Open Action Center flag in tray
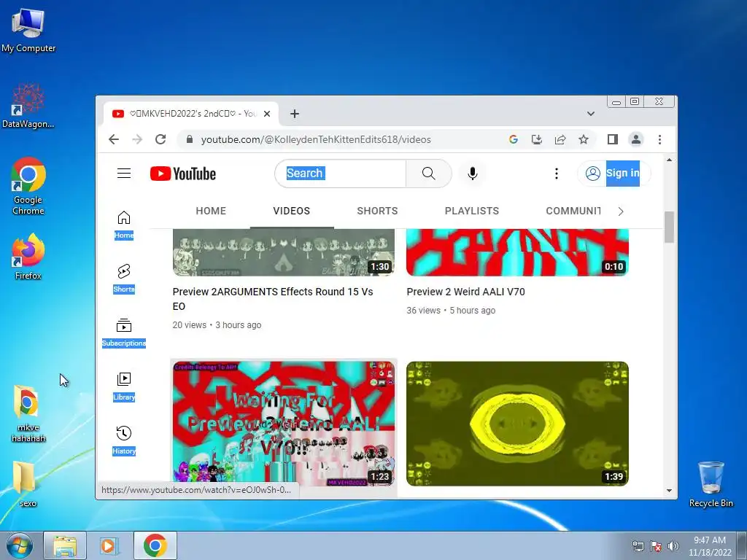The width and height of the screenshot is (747, 560). pos(656,546)
